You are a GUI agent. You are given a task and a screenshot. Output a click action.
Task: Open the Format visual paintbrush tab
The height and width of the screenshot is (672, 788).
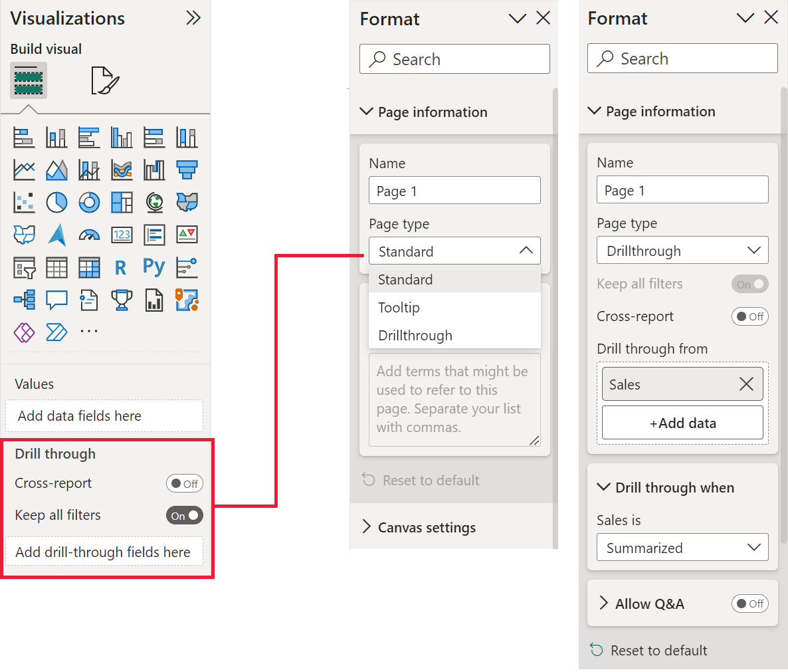pyautogui.click(x=104, y=80)
